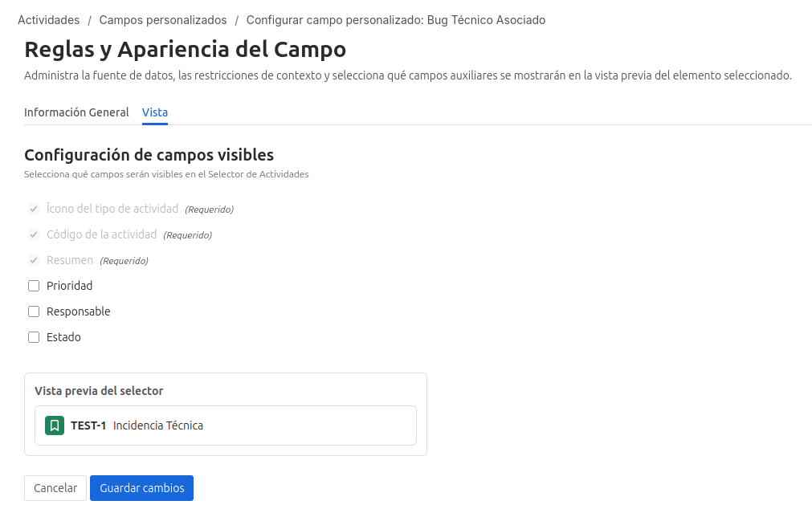Enable the Responsable checkbox

pyautogui.click(x=33, y=311)
